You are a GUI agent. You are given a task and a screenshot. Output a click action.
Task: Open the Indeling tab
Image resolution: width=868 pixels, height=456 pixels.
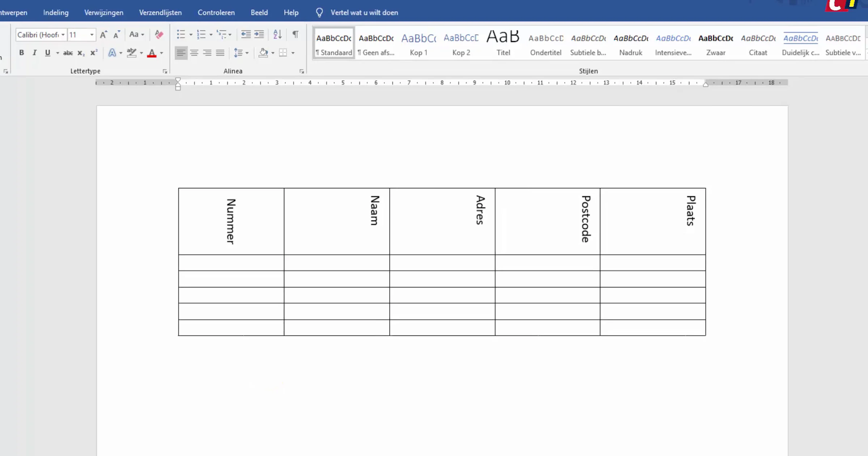[56, 12]
